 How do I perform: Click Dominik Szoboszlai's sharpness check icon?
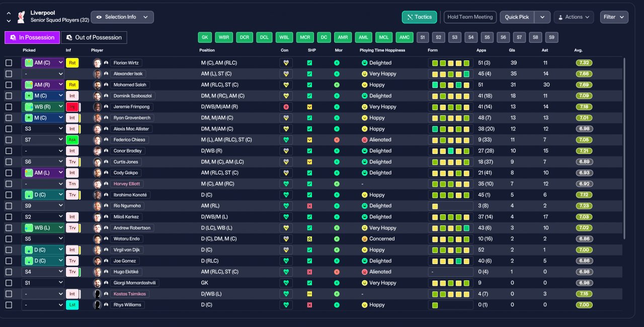[x=310, y=96]
